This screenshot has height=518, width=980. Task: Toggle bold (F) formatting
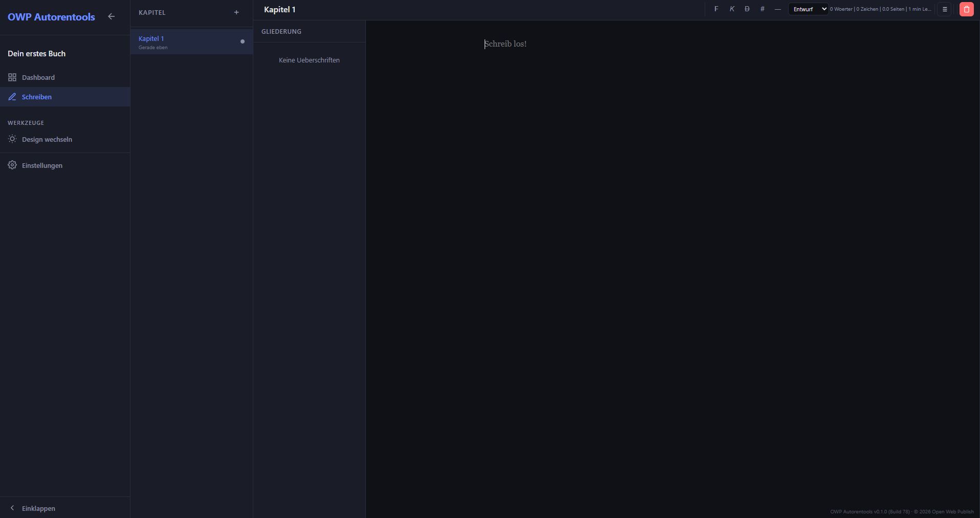click(x=716, y=9)
